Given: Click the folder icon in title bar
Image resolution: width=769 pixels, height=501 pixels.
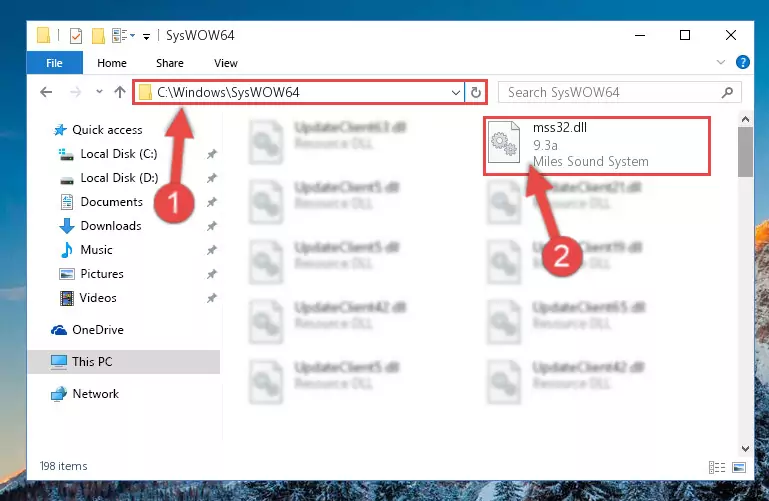Looking at the screenshot, I should tap(43, 35).
